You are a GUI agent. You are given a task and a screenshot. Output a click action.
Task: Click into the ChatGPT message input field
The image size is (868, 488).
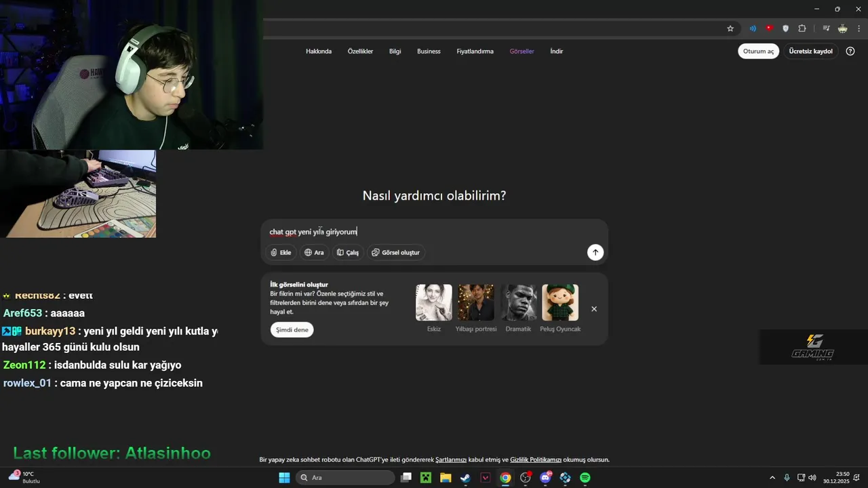pos(434,232)
